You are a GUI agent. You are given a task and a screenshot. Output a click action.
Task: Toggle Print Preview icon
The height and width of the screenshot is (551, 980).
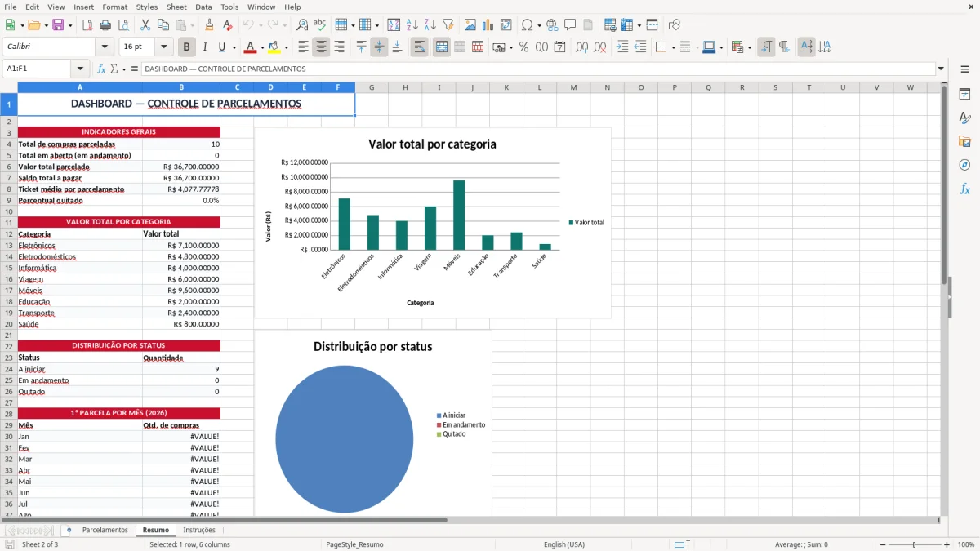(123, 25)
